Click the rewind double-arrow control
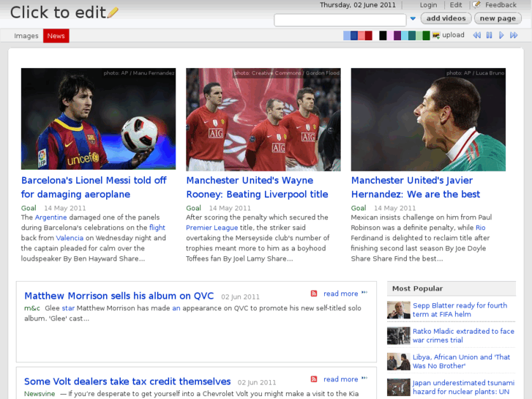The height and width of the screenshot is (399, 532). pyautogui.click(x=476, y=35)
